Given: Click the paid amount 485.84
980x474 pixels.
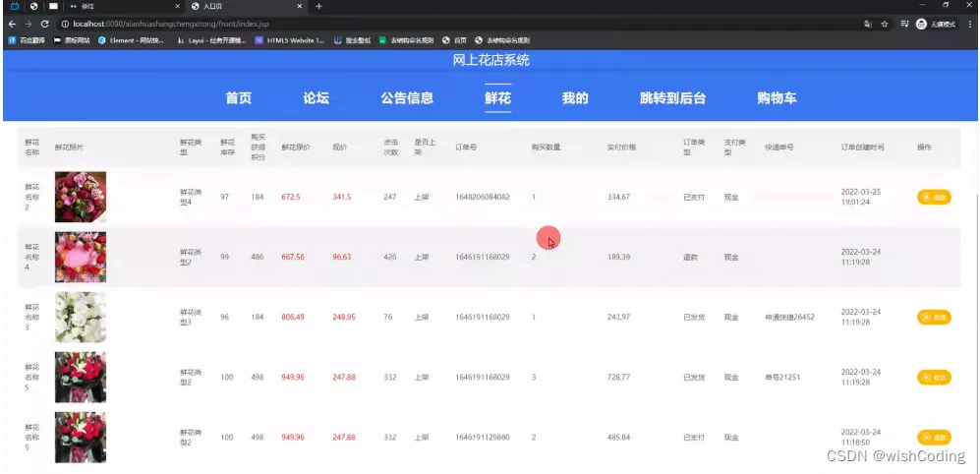Looking at the screenshot, I should click(x=618, y=437).
